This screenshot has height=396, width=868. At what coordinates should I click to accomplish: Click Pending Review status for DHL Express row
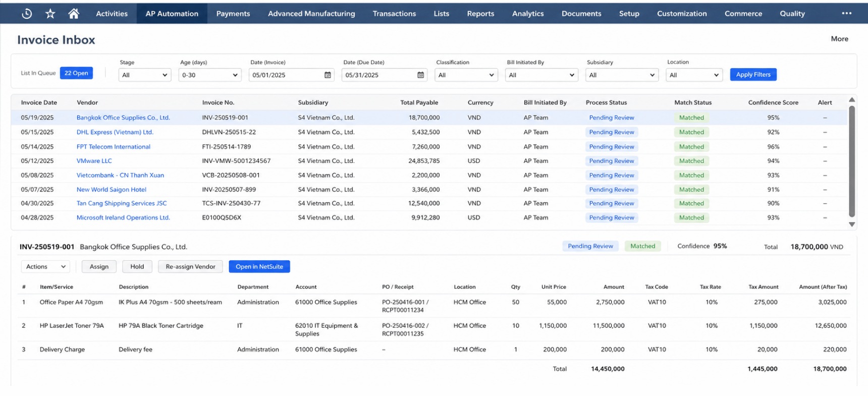coord(612,132)
